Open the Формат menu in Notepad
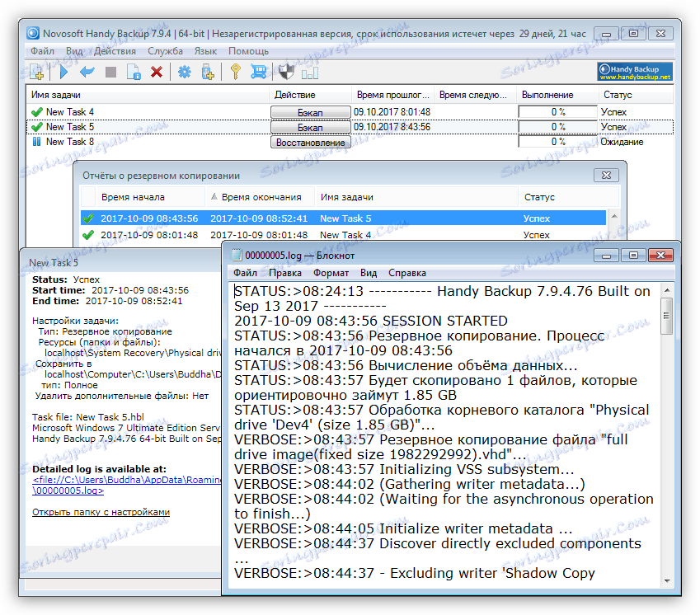The image size is (700, 615). click(331, 273)
